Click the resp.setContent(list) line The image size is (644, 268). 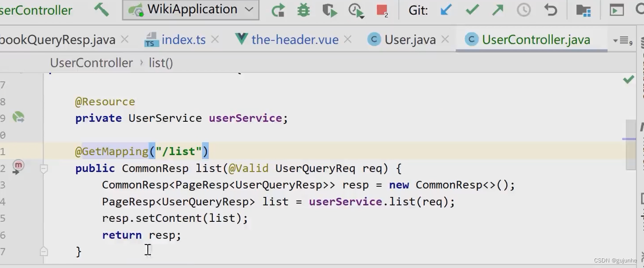point(175,218)
